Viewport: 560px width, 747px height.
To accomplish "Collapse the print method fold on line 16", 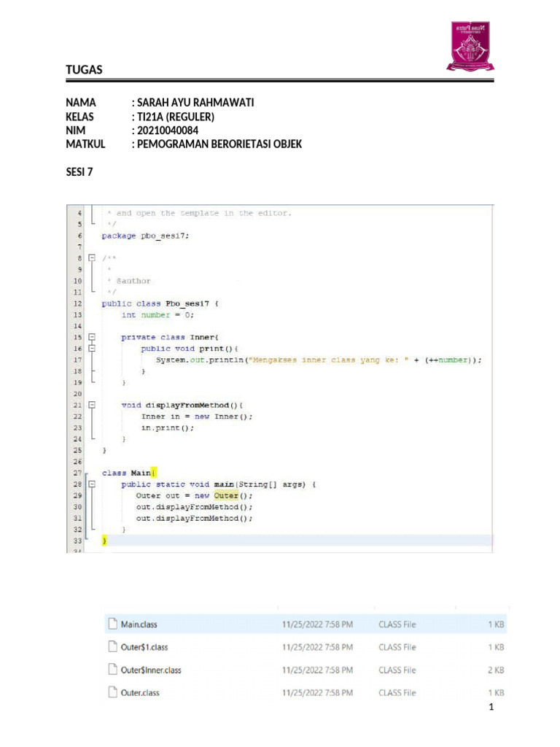I will click(x=92, y=348).
